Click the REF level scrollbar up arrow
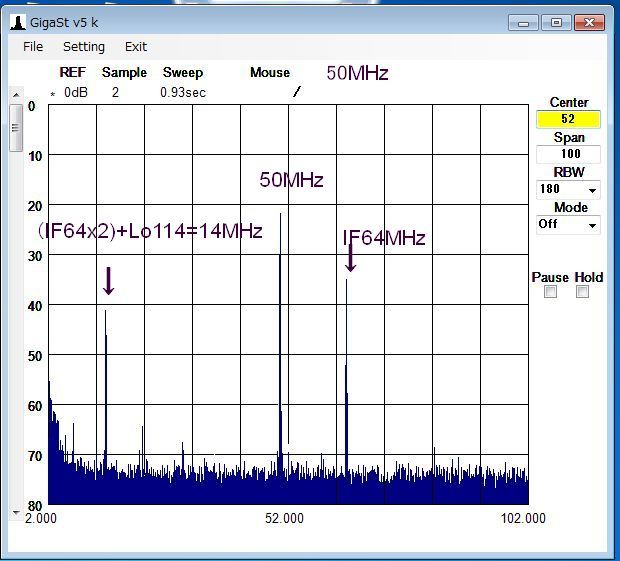 (16, 95)
